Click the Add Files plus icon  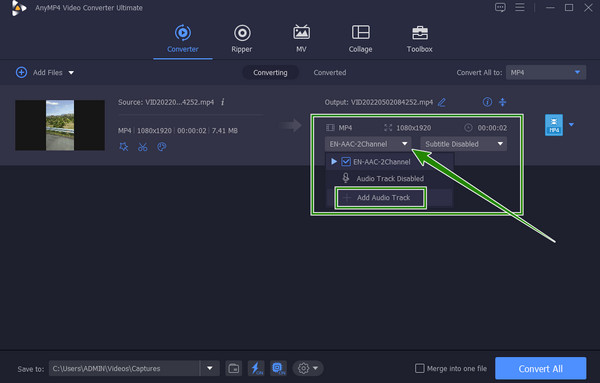pyautogui.click(x=21, y=72)
